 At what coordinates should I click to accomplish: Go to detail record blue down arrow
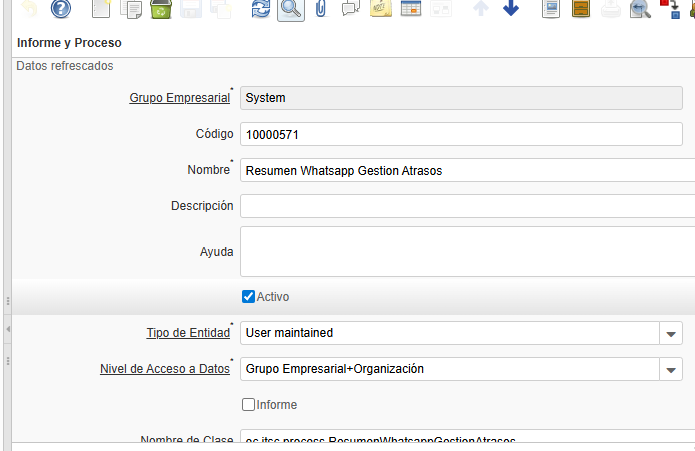pos(511,10)
